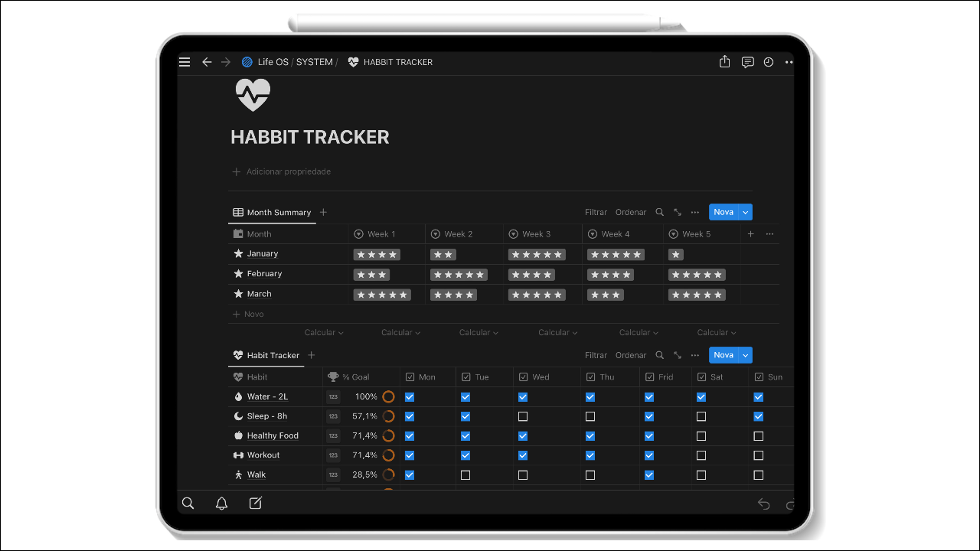980x551 pixels.
Task: Select the Month Summary view tab
Action: tap(273, 212)
